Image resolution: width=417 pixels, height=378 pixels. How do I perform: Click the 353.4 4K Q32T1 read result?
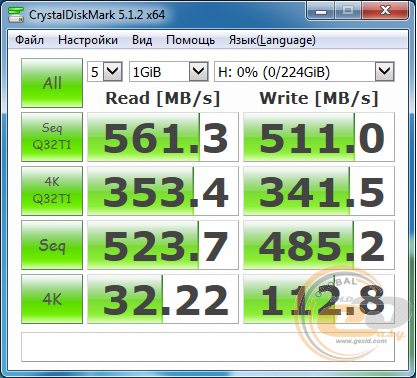click(x=163, y=191)
